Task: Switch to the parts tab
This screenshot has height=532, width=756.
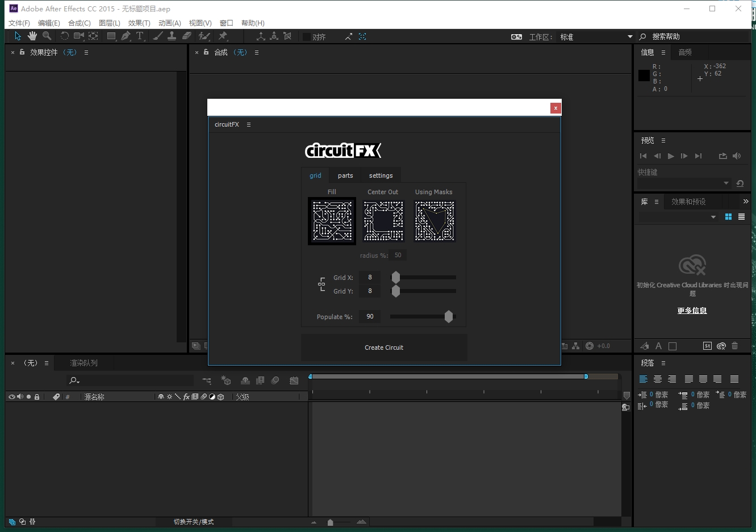Action: point(345,175)
